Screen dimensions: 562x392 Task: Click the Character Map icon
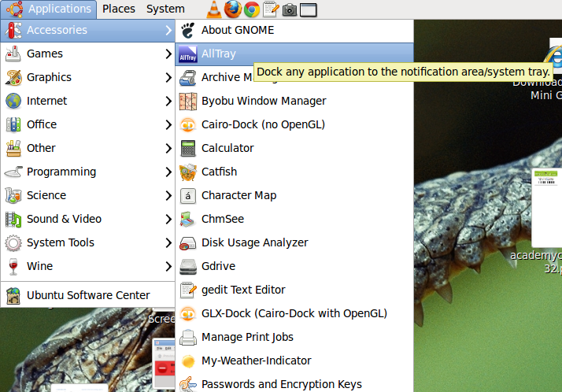[x=188, y=196]
